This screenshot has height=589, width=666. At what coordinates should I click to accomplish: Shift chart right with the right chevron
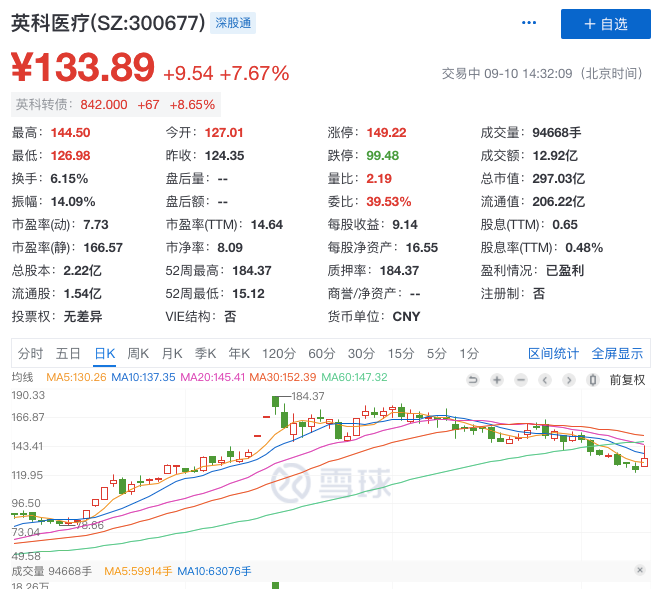point(569,380)
